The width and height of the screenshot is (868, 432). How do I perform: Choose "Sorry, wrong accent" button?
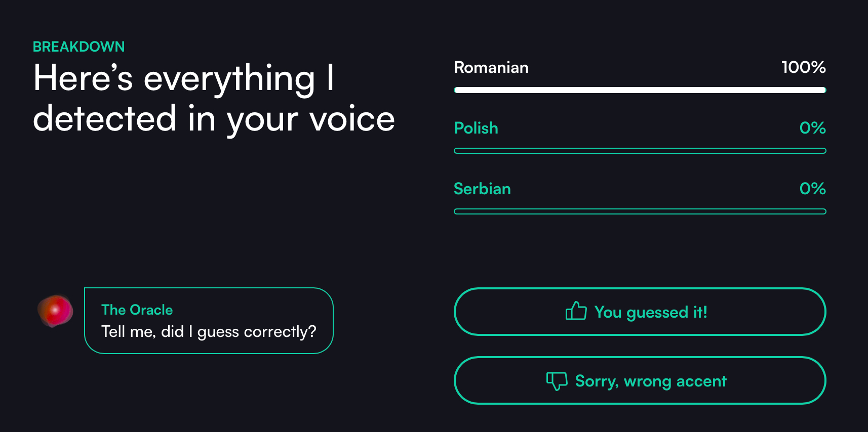640,381
